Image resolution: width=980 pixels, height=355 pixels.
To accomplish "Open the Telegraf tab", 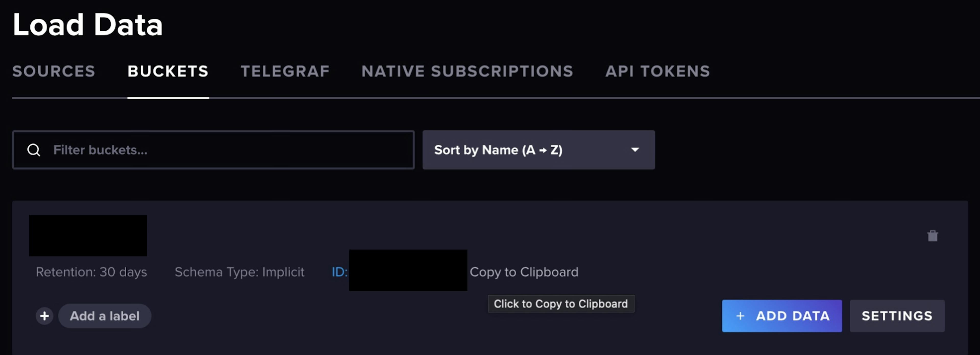I will 285,71.
